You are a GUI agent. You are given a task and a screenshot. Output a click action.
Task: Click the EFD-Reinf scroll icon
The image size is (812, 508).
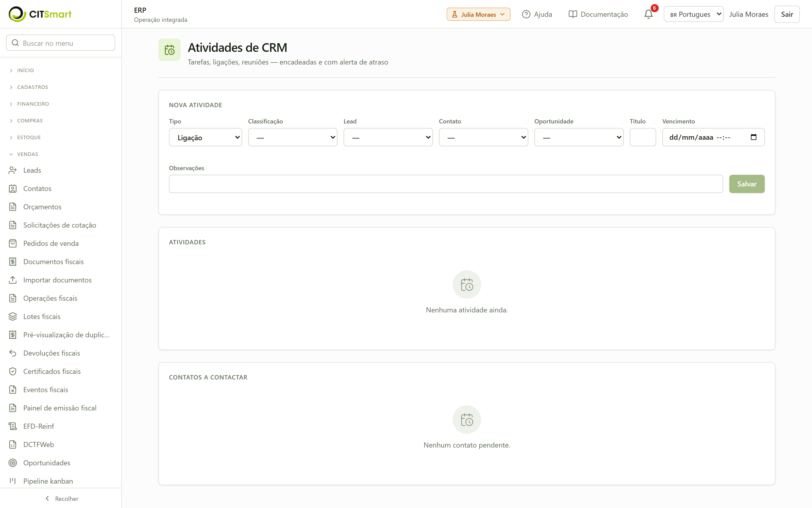pos(13,426)
